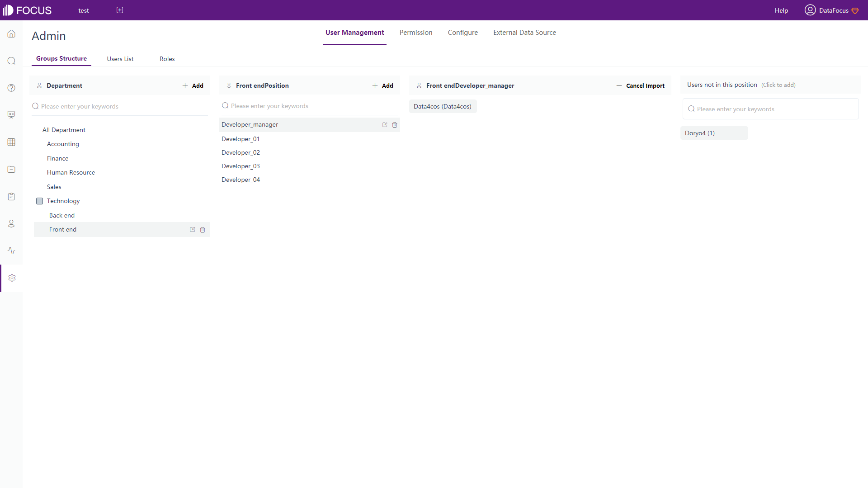This screenshot has width=868, height=488.
Task: Add user Doryo4 (1) to position
Action: click(714, 133)
